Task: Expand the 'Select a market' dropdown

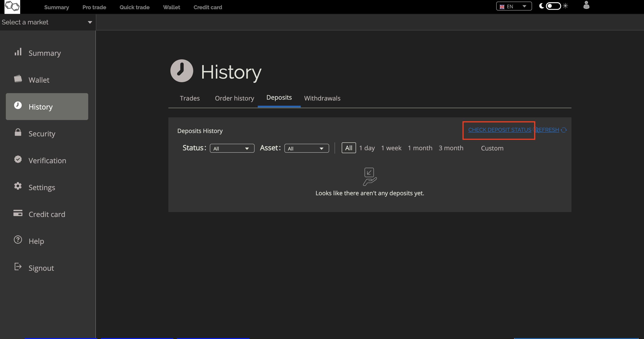Action: 47,22
